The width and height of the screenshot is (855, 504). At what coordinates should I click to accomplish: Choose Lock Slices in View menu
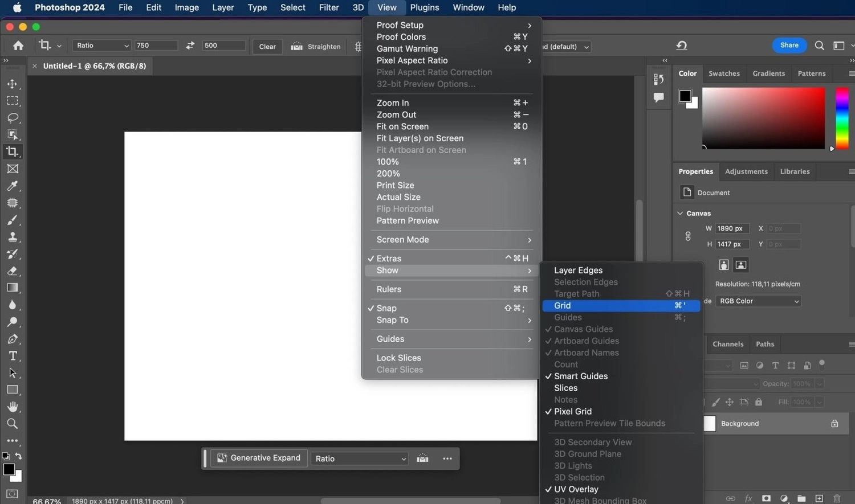click(451, 358)
